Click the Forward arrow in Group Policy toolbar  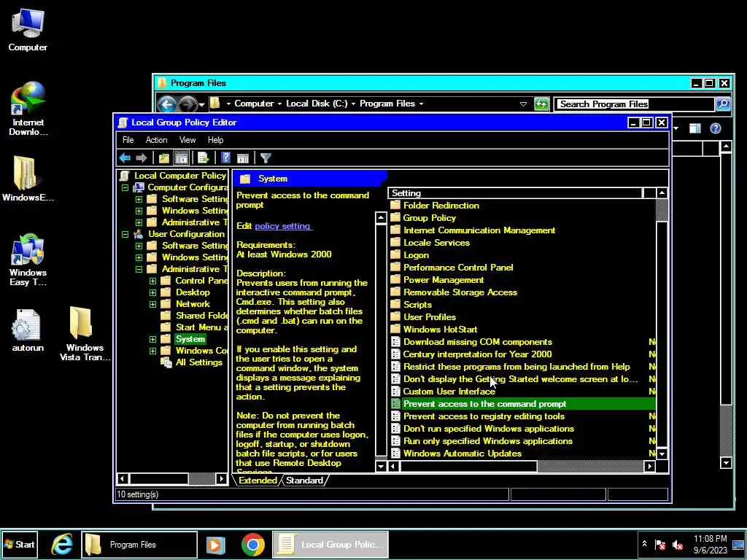(141, 157)
